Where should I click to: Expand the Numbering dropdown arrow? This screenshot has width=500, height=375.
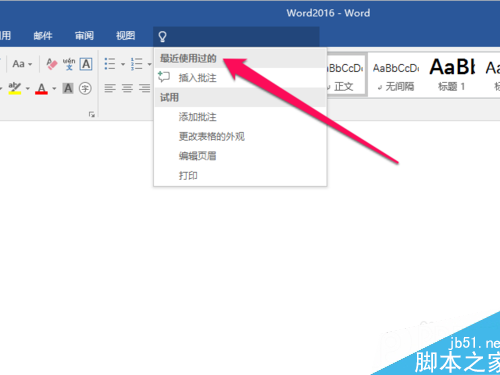coord(149,64)
